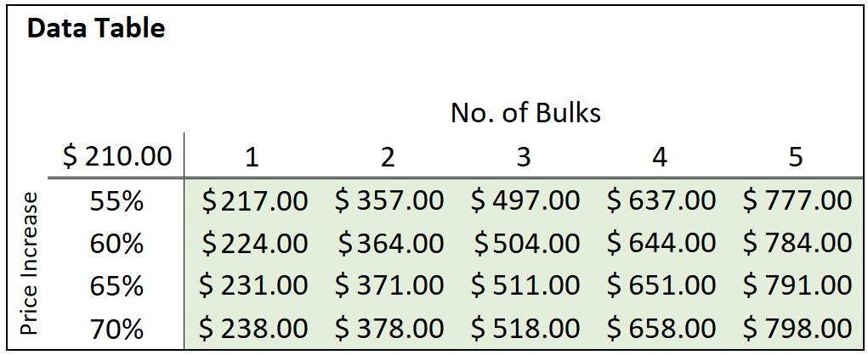
Task: Select column header value 5
Action: click(x=795, y=157)
